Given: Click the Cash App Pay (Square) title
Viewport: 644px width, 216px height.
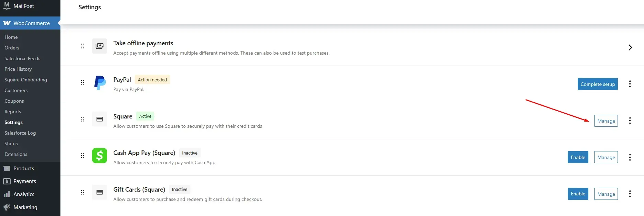Looking at the screenshot, I should coord(144,153).
